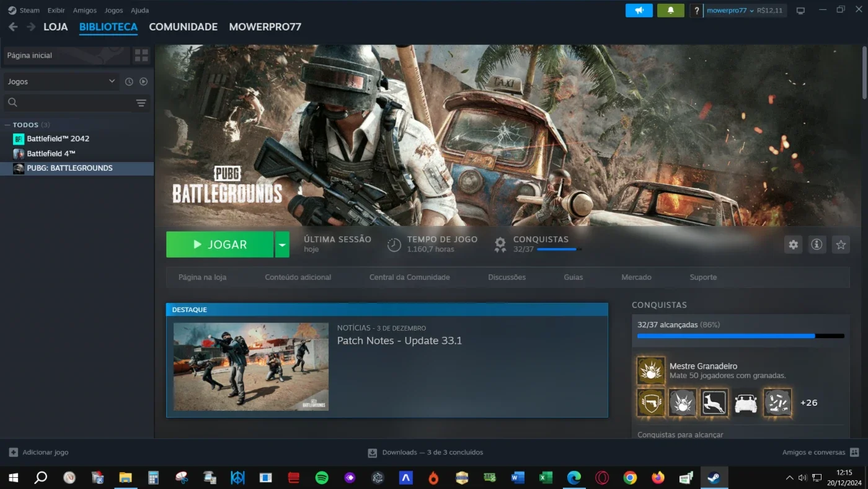The image size is (868, 489).
Task: Show game info icon
Action: coord(817,244)
